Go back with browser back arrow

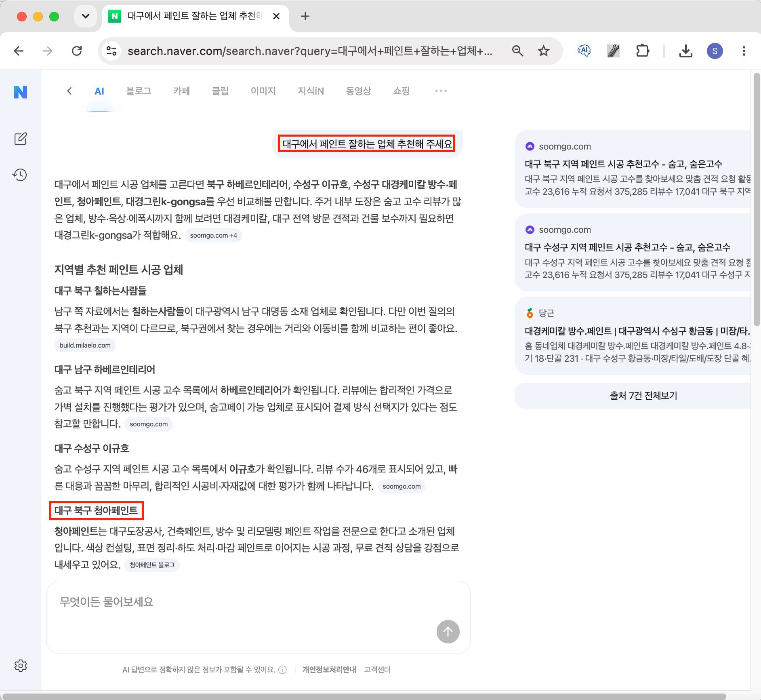coord(19,51)
